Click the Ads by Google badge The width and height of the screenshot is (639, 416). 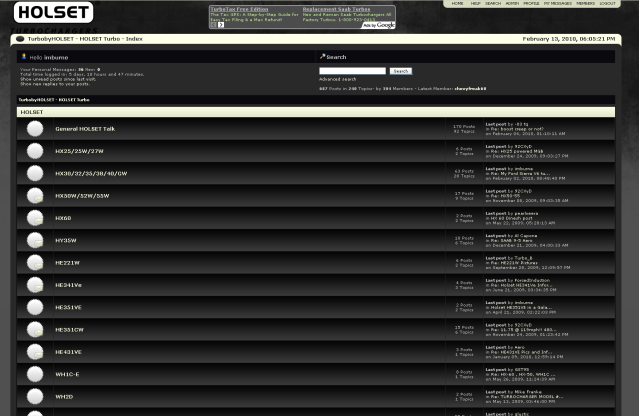click(379, 25)
